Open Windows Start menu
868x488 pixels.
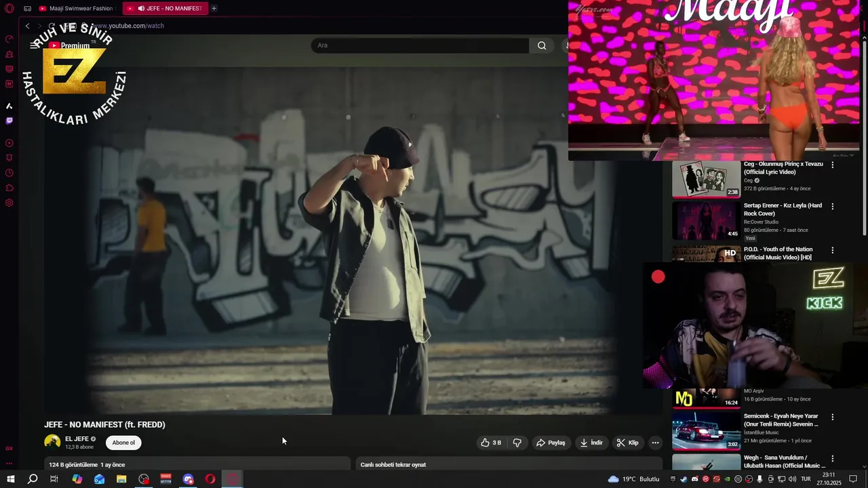tap(10, 479)
